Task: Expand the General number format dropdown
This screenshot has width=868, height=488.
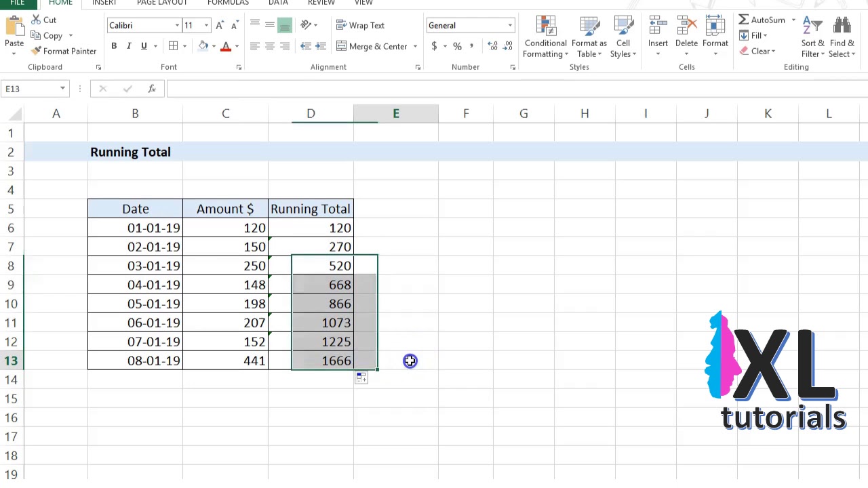Action: pos(510,25)
